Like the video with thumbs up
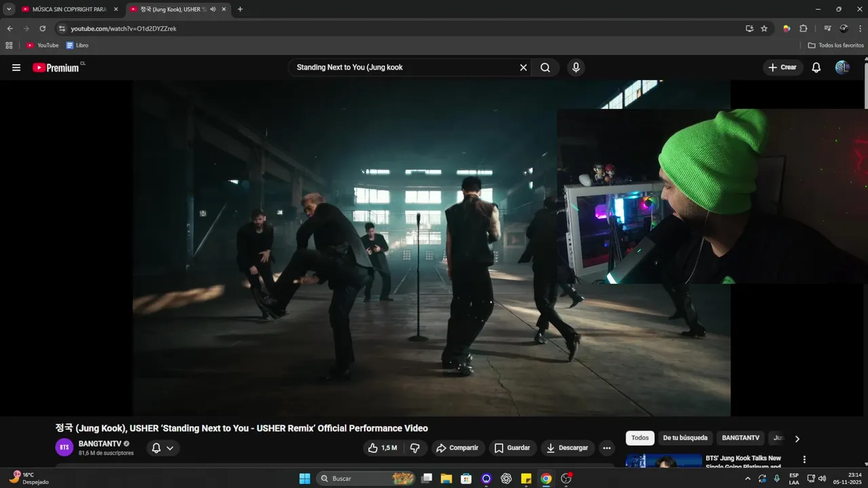 click(382, 448)
